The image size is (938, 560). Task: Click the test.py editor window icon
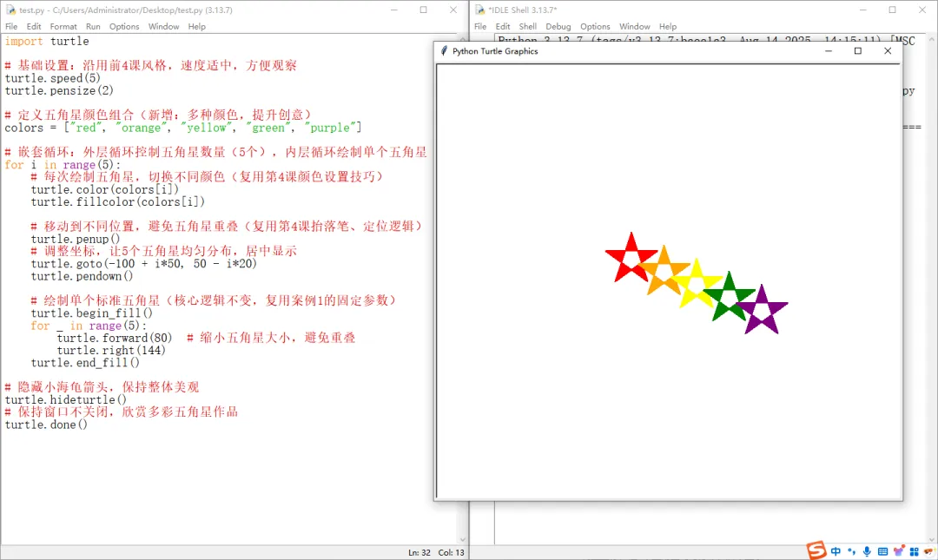pos(10,10)
